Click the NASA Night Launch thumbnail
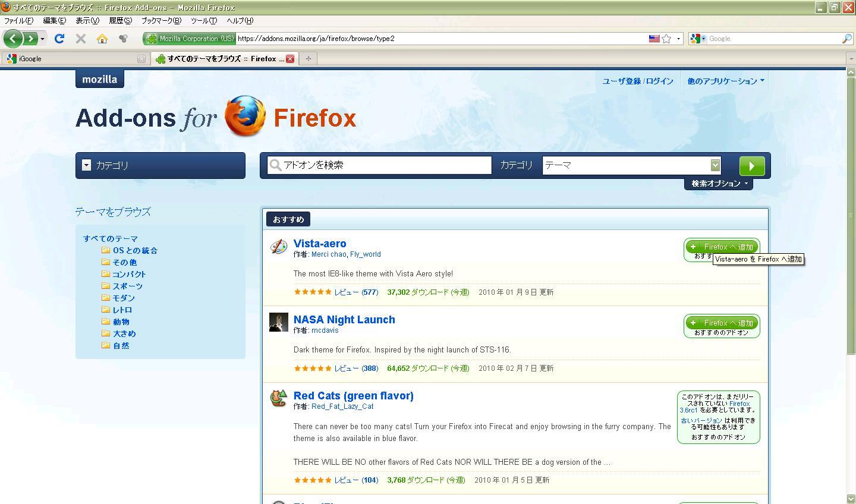 [x=279, y=322]
